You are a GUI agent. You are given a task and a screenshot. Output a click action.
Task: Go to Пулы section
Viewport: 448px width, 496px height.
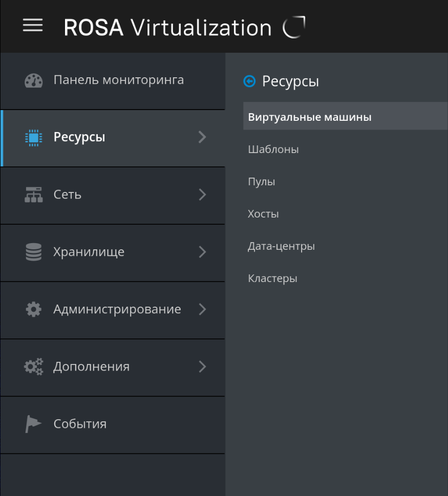pos(262,182)
